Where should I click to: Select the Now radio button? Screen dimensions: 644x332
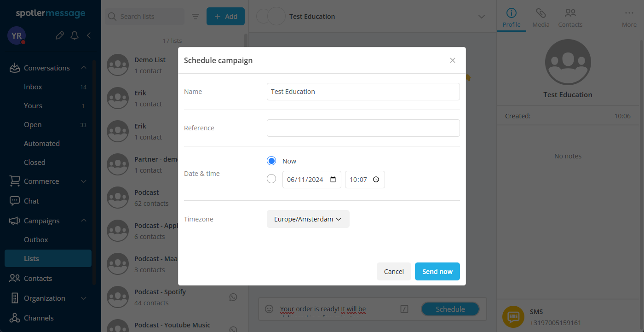click(271, 161)
